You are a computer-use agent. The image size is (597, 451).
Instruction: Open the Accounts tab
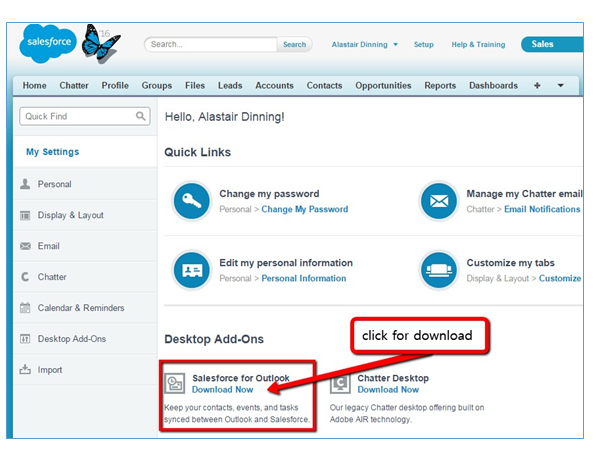274,86
